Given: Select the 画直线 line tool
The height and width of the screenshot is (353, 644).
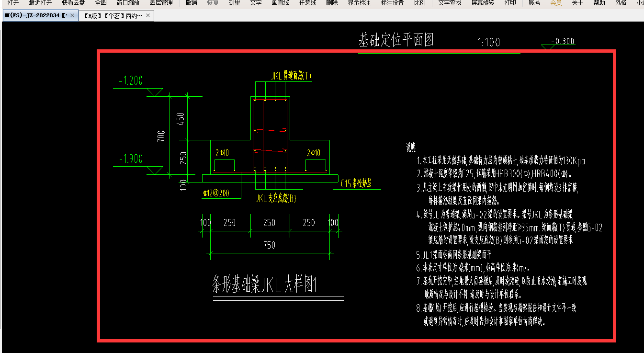Looking at the screenshot, I should point(280,3).
